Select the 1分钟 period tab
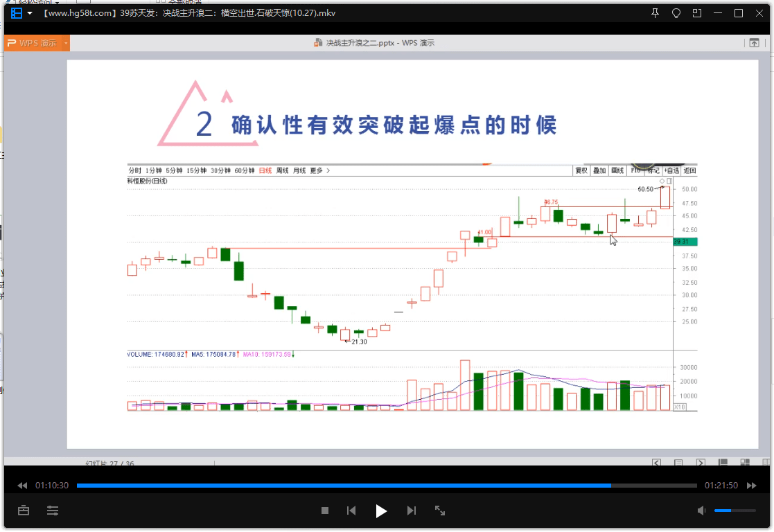 154,171
